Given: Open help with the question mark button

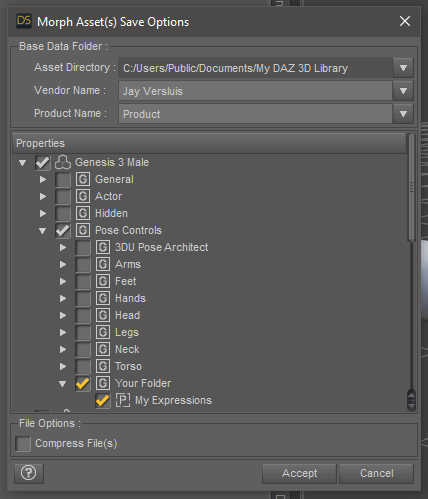Looking at the screenshot, I should (x=29, y=473).
